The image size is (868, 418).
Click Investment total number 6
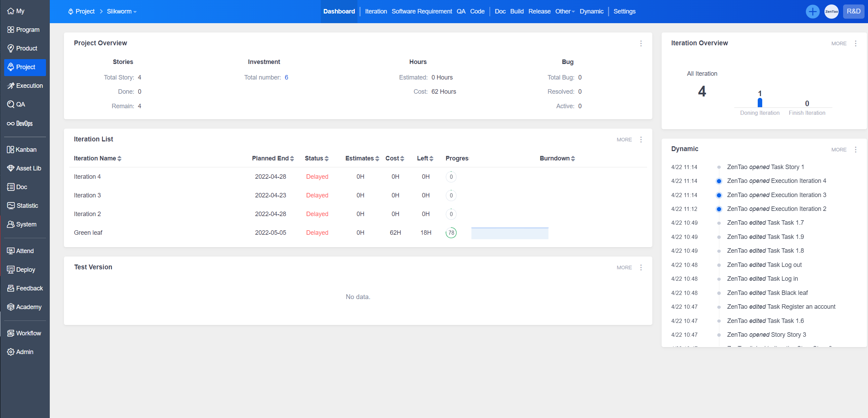pyautogui.click(x=286, y=77)
